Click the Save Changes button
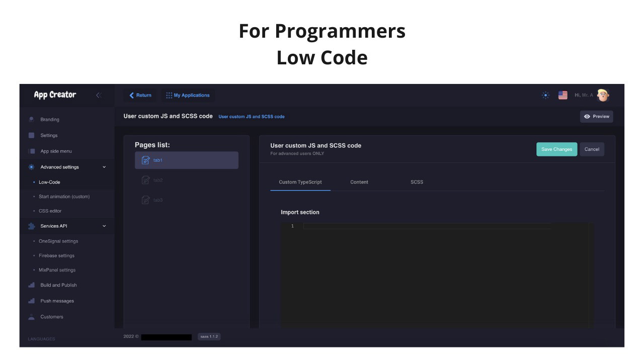This screenshot has width=644, height=362. [x=556, y=149]
